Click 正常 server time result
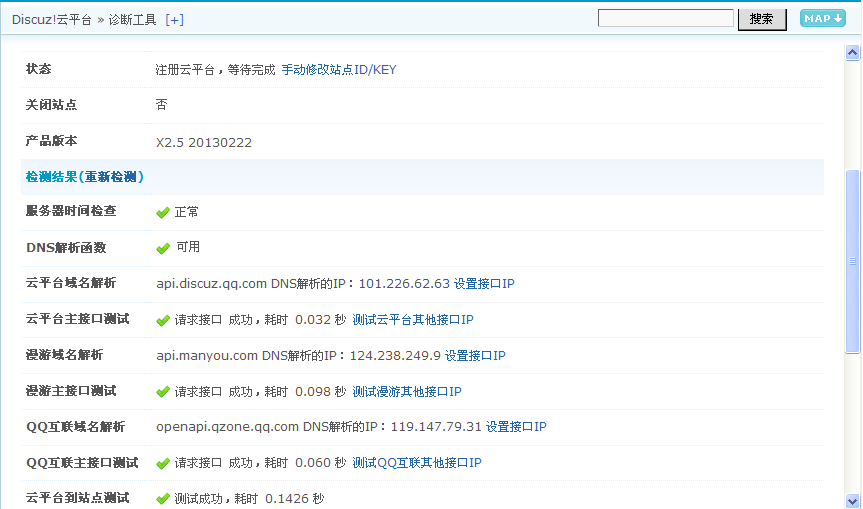This screenshot has width=863, height=509. tap(187, 212)
